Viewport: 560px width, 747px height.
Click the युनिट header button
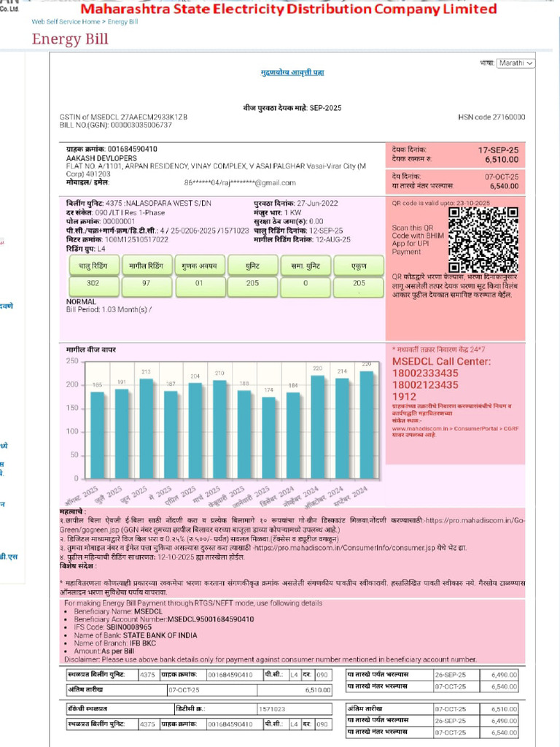[x=252, y=266]
